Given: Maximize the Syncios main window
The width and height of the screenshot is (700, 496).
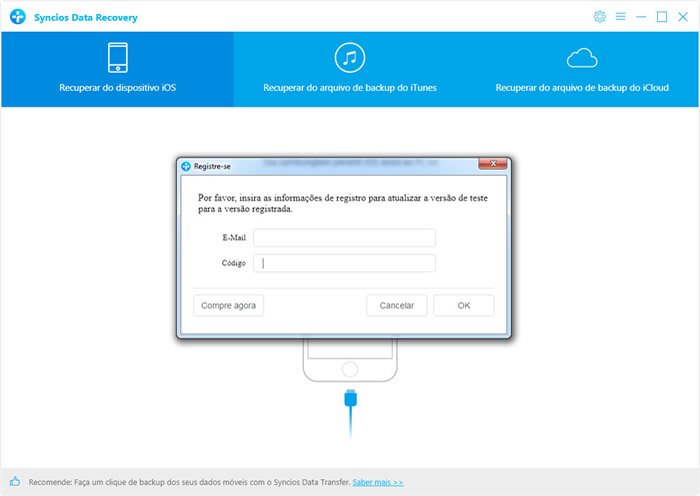Looking at the screenshot, I should point(662,17).
